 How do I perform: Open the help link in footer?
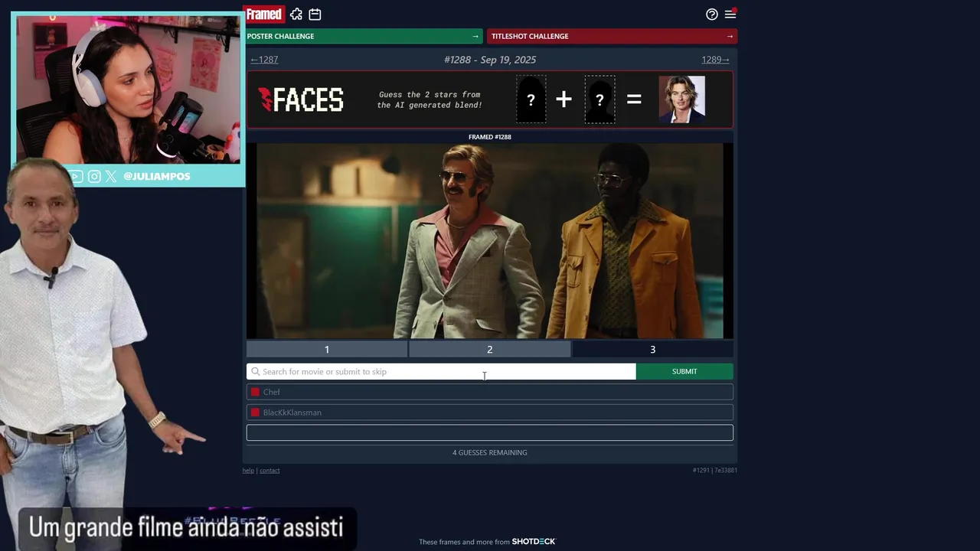pyautogui.click(x=248, y=470)
